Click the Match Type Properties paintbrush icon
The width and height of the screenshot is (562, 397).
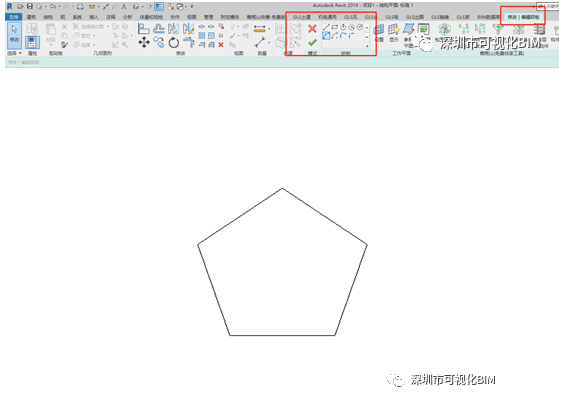(x=65, y=44)
